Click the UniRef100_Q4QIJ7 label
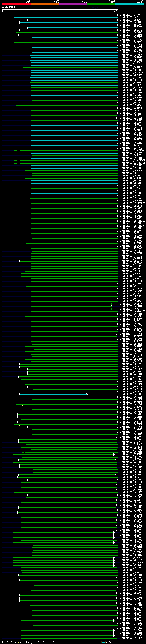 131,304
